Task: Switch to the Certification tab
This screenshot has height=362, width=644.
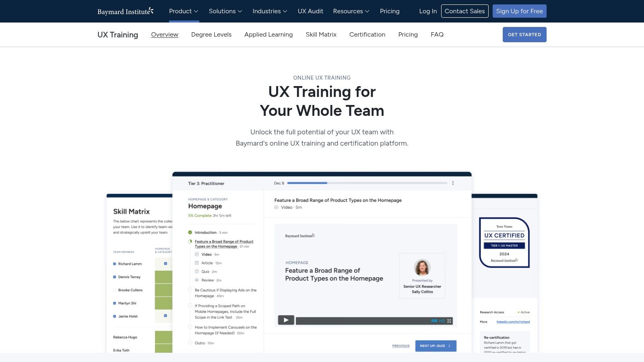Action: 367,35
